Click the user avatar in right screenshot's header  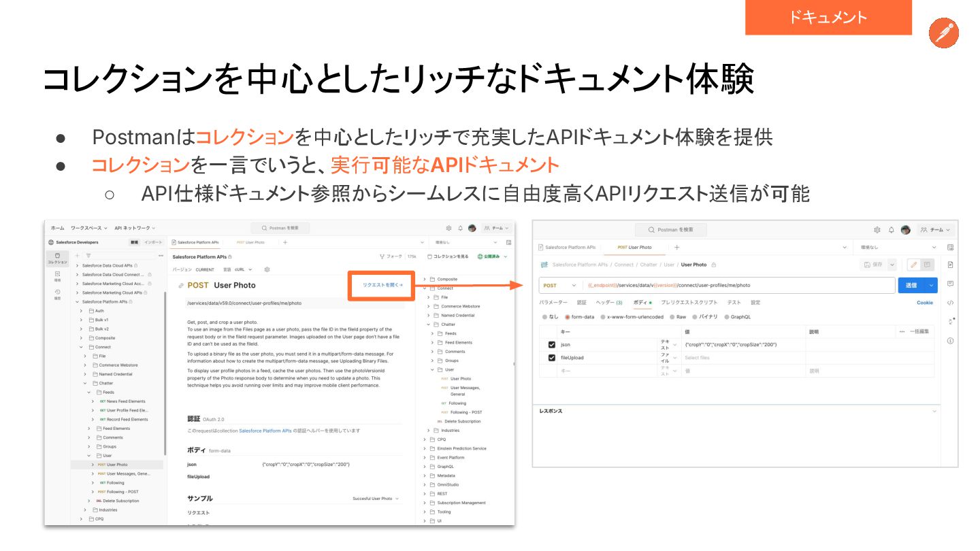click(906, 230)
